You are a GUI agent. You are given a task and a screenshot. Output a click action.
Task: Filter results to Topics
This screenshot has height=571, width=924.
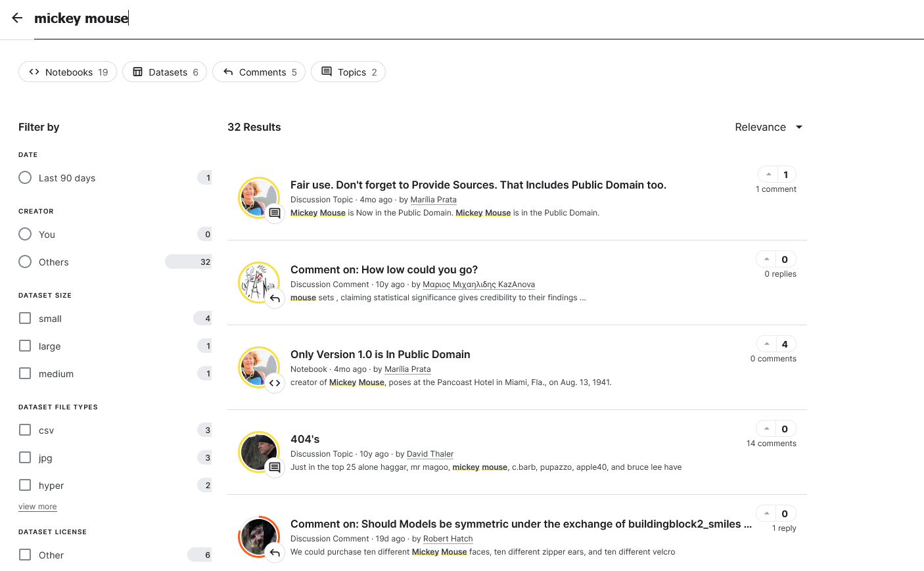pyautogui.click(x=348, y=72)
